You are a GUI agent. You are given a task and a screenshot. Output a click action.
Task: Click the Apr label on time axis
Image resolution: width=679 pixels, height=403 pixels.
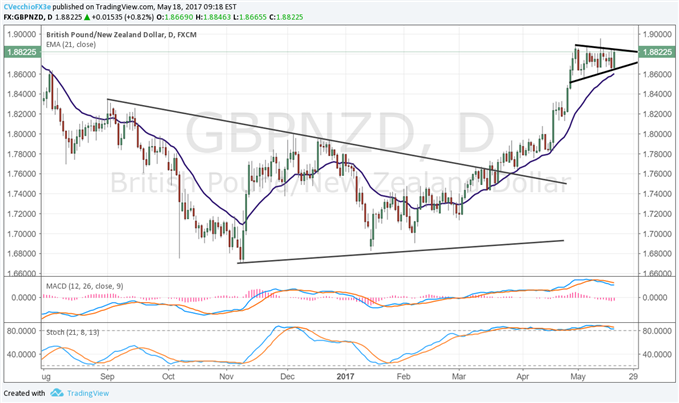tap(523, 377)
